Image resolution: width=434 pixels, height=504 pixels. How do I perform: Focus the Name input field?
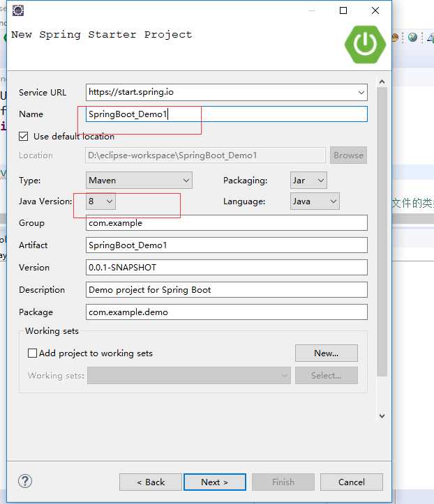227,114
